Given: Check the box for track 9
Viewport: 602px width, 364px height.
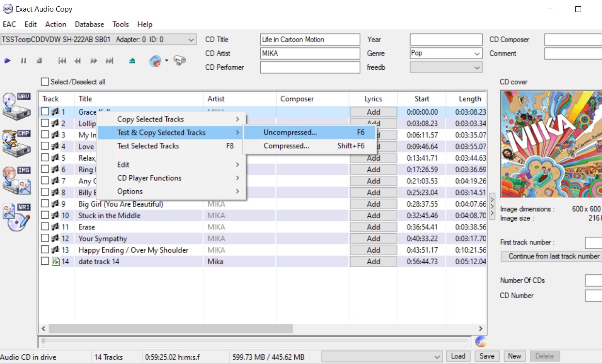Looking at the screenshot, I should pos(45,204).
